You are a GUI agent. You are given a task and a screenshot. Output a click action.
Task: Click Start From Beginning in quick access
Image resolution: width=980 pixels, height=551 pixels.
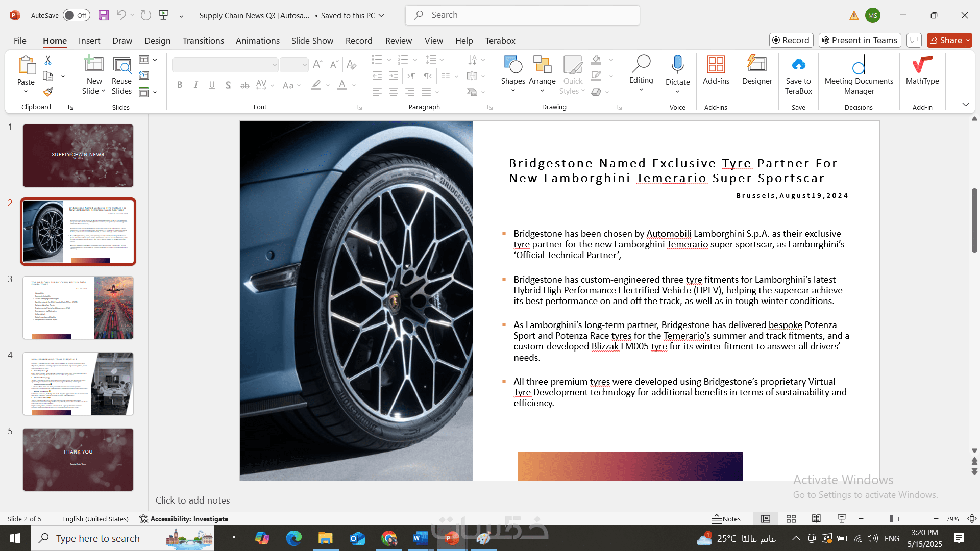click(164, 15)
